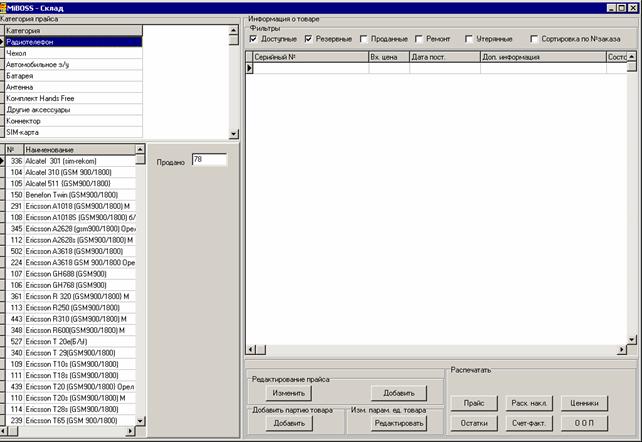Click serial table scroll down arrow
Viewport: 642px width, 442px height.
(632, 340)
